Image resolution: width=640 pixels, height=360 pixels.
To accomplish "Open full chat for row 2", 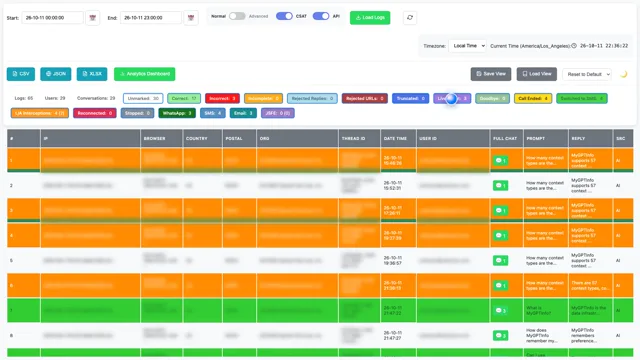I will pyautogui.click(x=500, y=185).
